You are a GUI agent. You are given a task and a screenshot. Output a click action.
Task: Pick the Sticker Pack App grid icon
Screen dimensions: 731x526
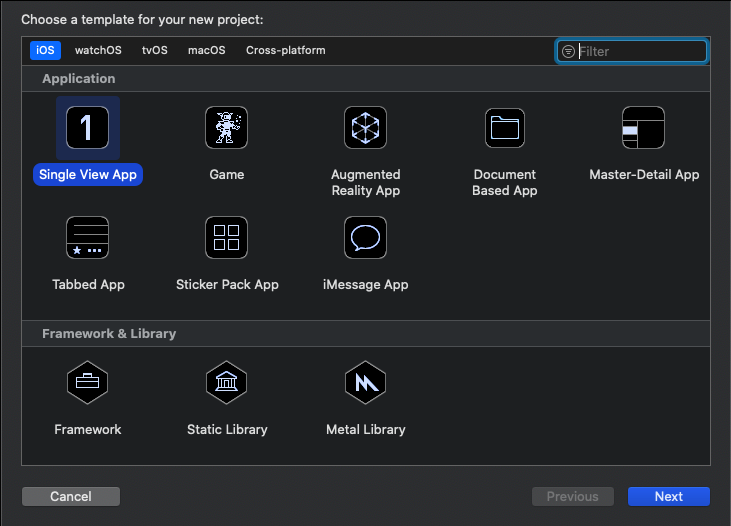click(227, 237)
